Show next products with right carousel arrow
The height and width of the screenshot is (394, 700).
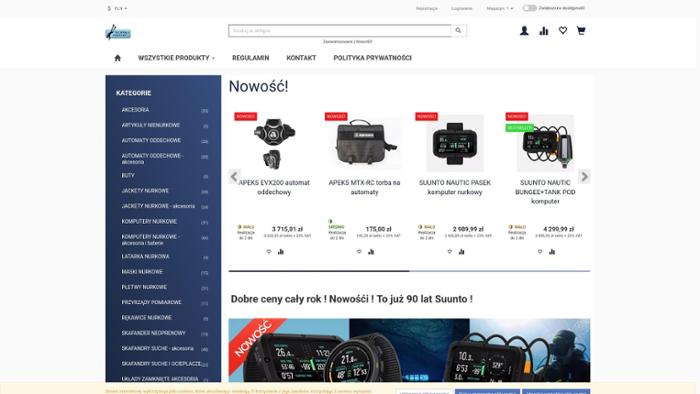(584, 176)
